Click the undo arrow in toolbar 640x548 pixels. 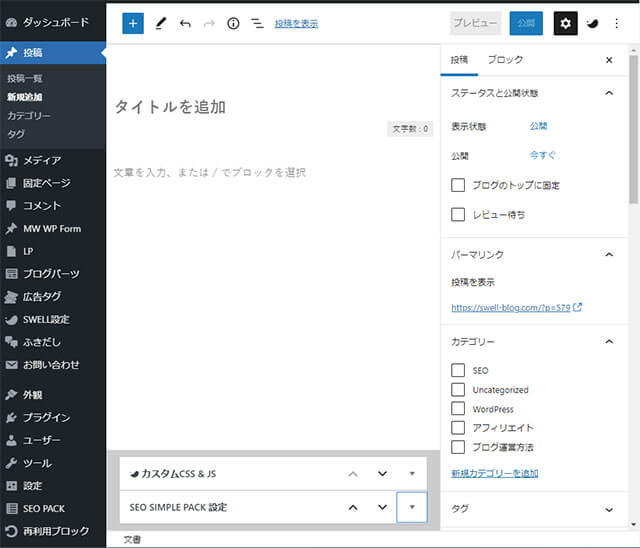[185, 23]
